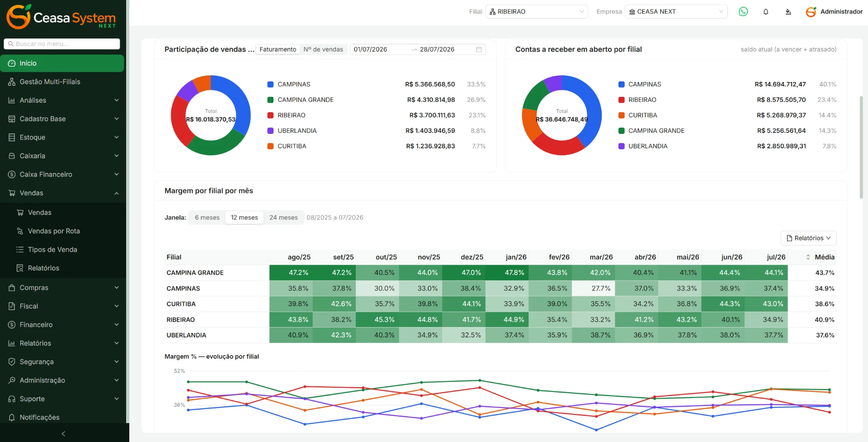Image resolution: width=868 pixels, height=442 pixels.
Task: Click the Segurança shield icon
Action: 12,362
